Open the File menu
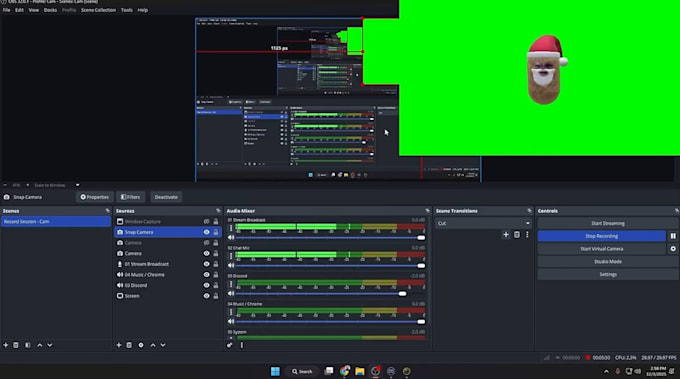Screen dimensions: 680x379 (x=7, y=10)
